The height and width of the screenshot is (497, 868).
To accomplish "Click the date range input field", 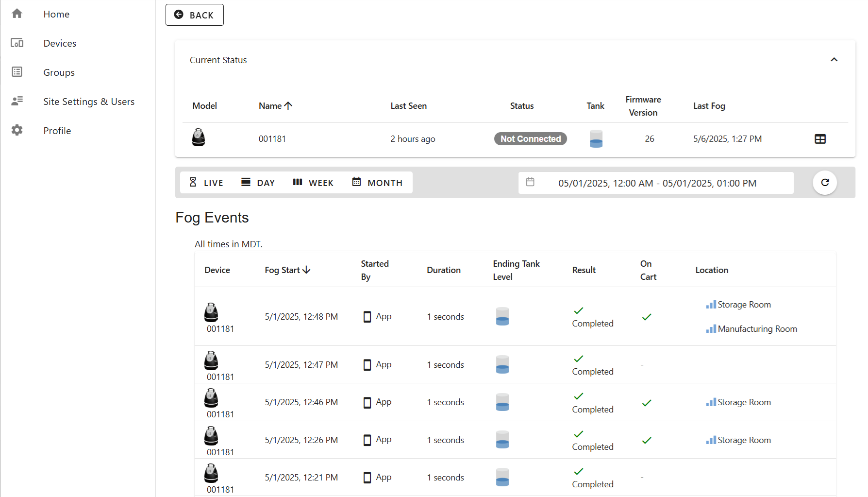I will (656, 183).
